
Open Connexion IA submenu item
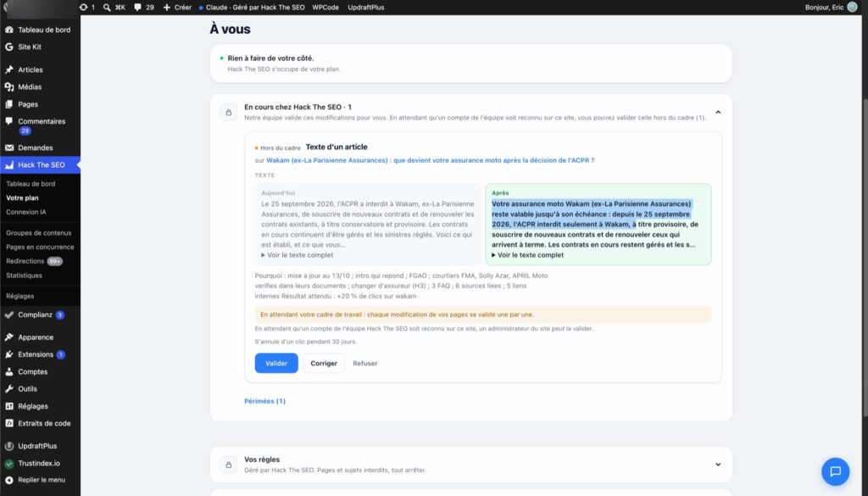[x=26, y=212]
